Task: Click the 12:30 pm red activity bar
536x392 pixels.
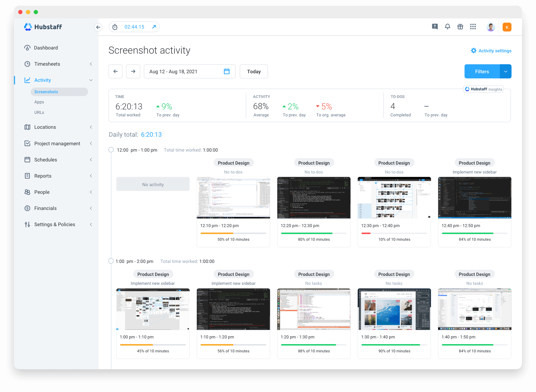Action: click(366, 233)
